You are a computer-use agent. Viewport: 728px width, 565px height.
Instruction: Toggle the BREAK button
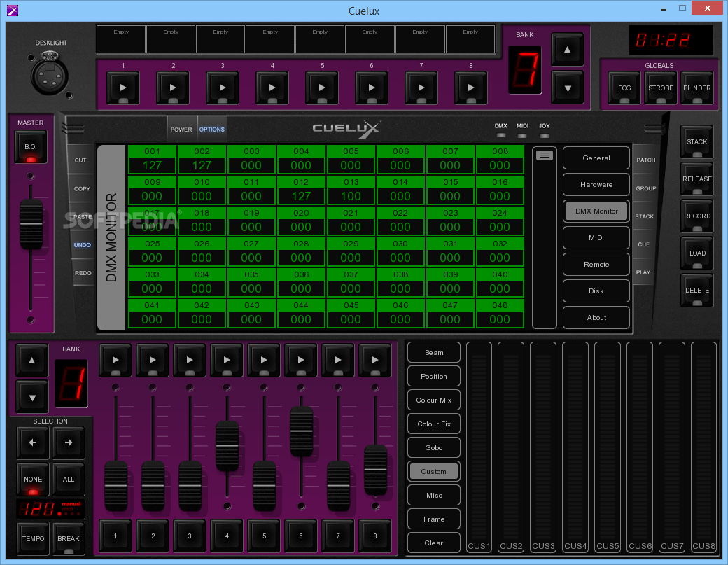[69, 538]
